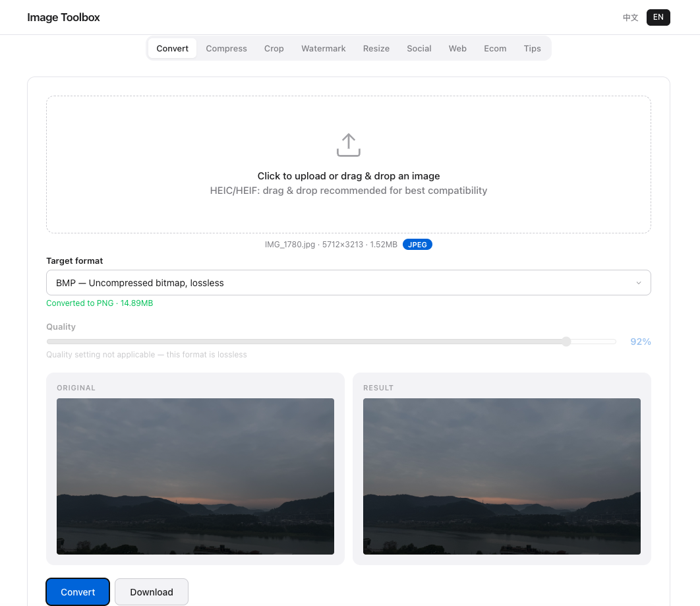Go to the Watermark tab
Viewport: 700px width, 606px height.
point(323,48)
